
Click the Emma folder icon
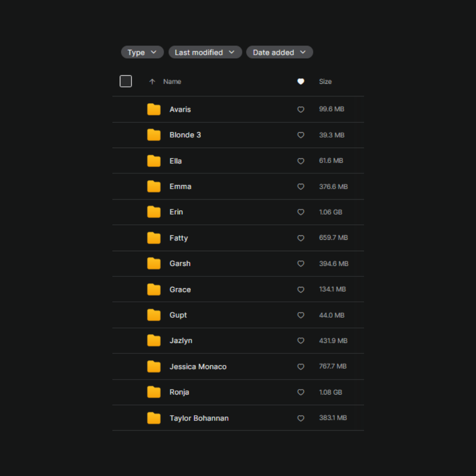tap(154, 186)
